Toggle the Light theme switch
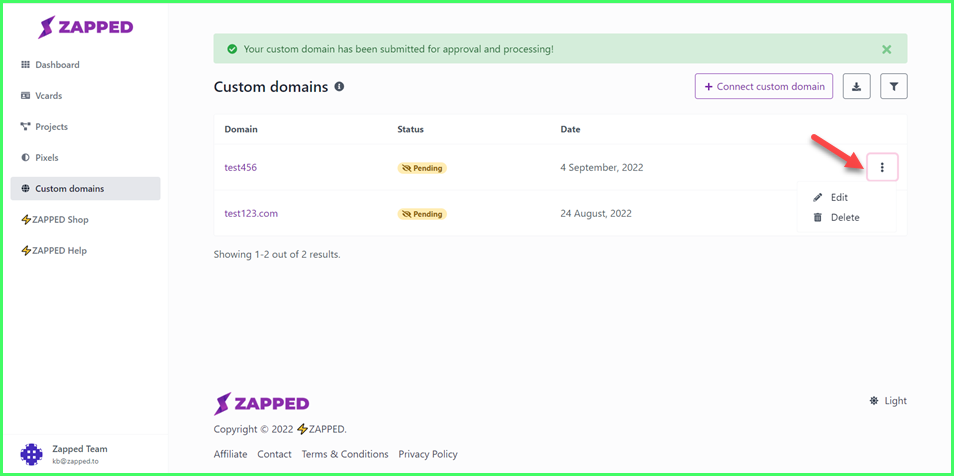The width and height of the screenshot is (954, 476). coord(888,401)
